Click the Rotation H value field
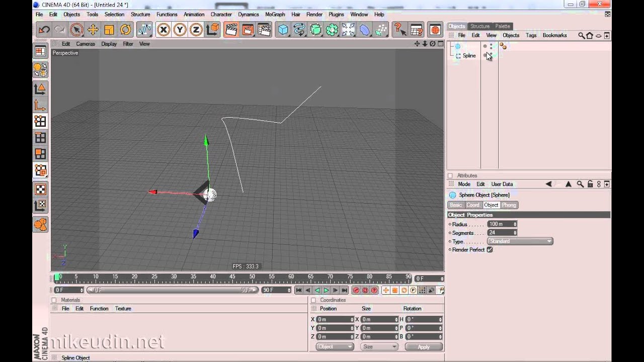The height and width of the screenshot is (362, 644). click(424, 319)
